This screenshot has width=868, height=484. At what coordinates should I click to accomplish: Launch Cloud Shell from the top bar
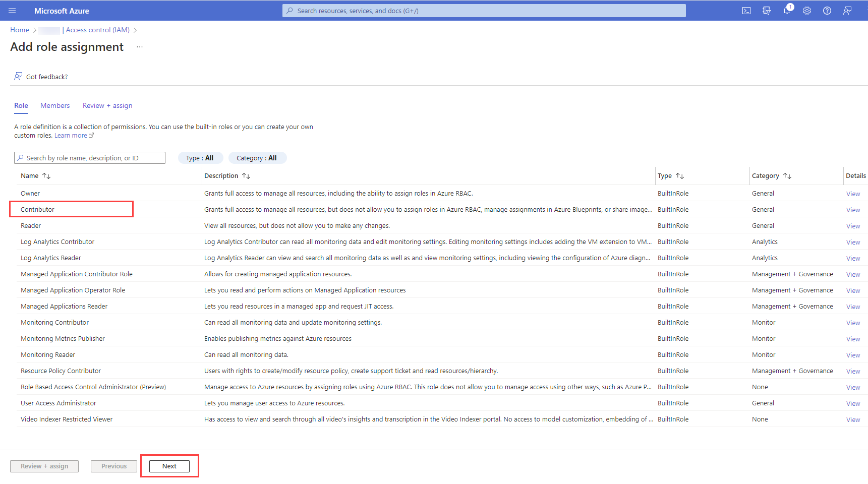coord(746,11)
